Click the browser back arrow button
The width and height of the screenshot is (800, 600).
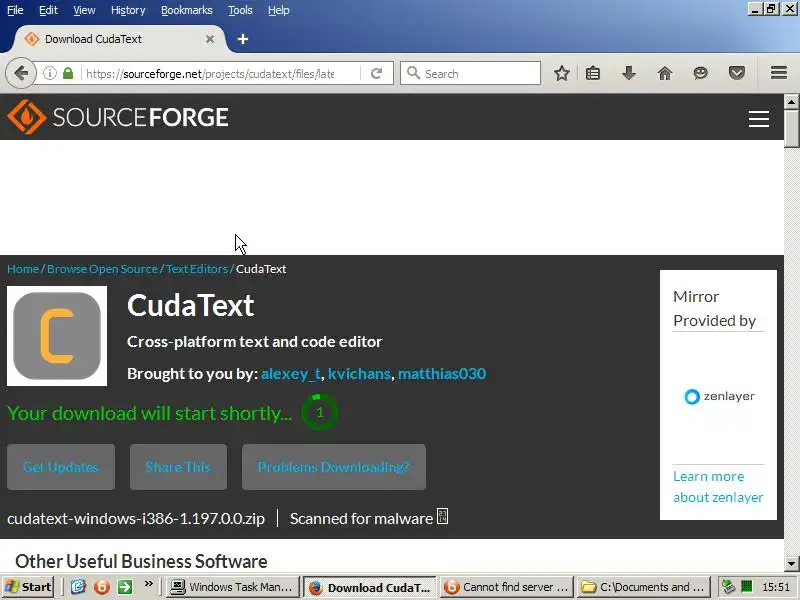click(20, 73)
